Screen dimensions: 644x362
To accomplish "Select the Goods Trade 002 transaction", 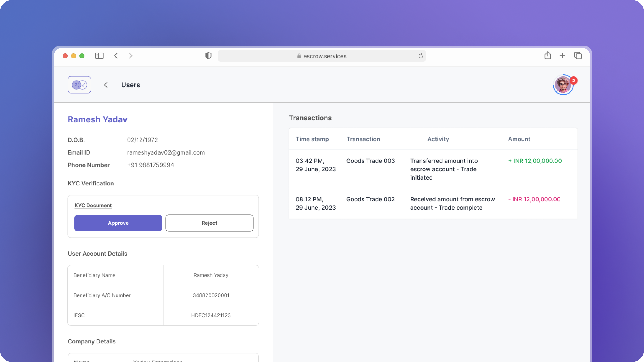I will (370, 199).
